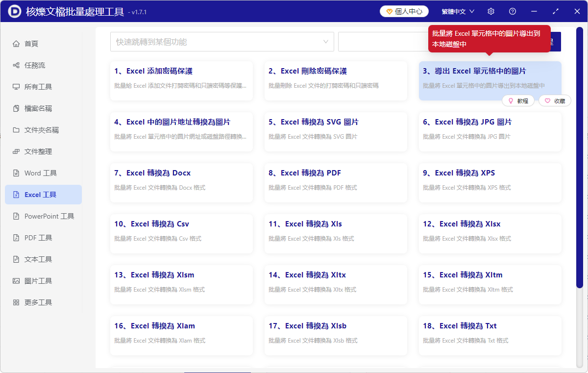Open the 任務流 workflow icon
This screenshot has height=373, width=588.
tap(16, 65)
